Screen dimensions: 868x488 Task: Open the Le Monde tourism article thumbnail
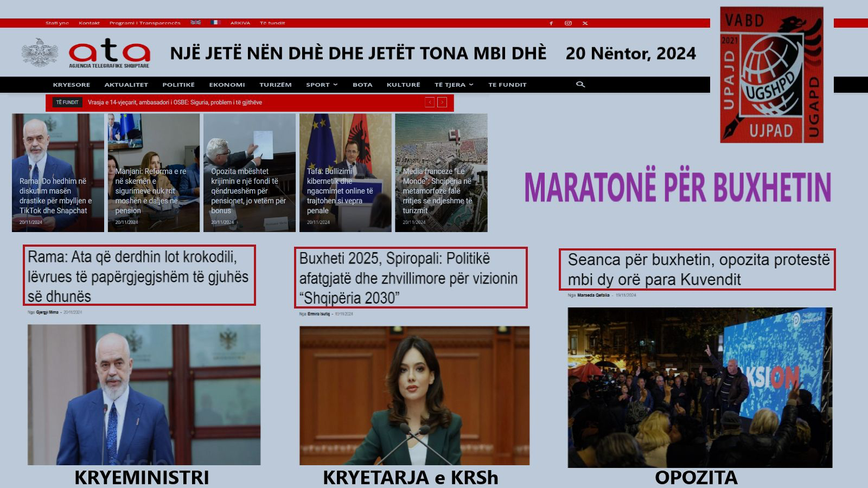click(441, 172)
